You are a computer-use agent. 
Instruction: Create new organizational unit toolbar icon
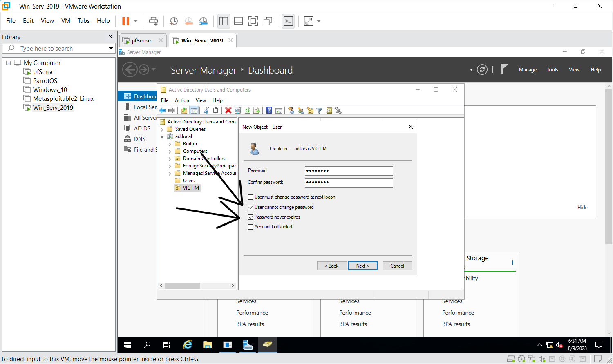(310, 110)
